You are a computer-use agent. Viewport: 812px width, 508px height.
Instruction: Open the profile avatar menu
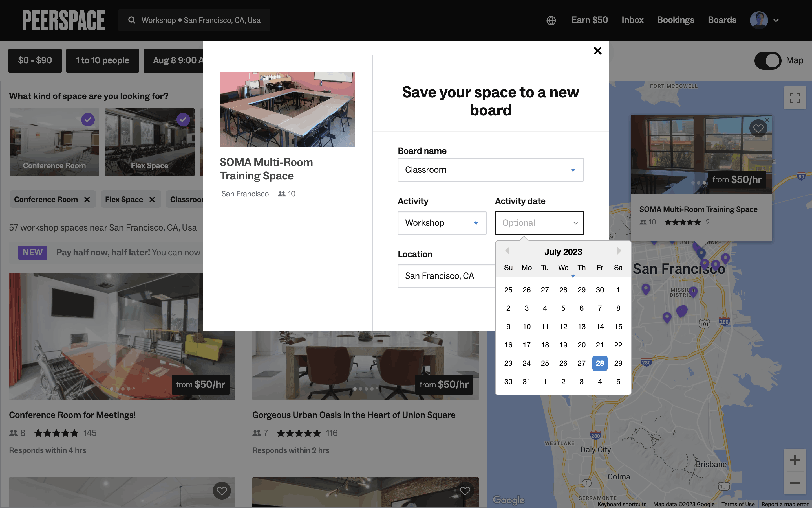pyautogui.click(x=759, y=20)
